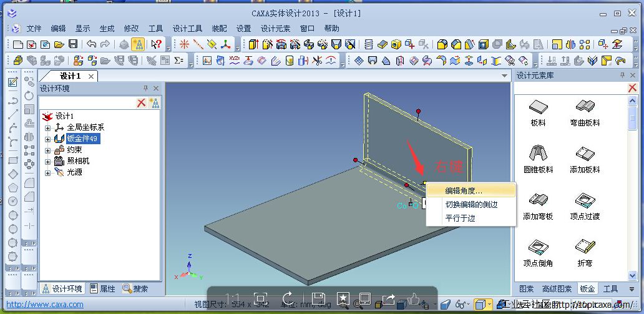
Task: Choose 平行于边 from the context menu
Action: click(x=471, y=218)
